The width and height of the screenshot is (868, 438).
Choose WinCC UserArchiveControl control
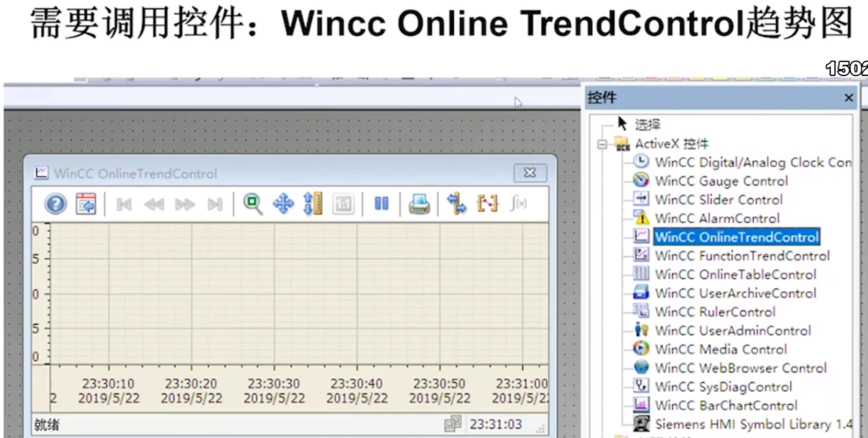[x=734, y=293]
